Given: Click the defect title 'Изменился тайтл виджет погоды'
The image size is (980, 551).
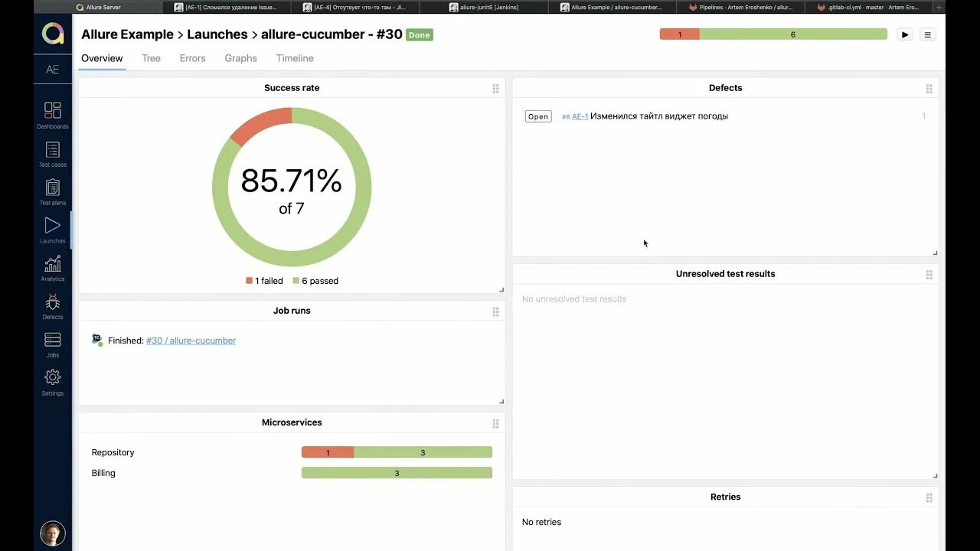Looking at the screenshot, I should pyautogui.click(x=659, y=116).
